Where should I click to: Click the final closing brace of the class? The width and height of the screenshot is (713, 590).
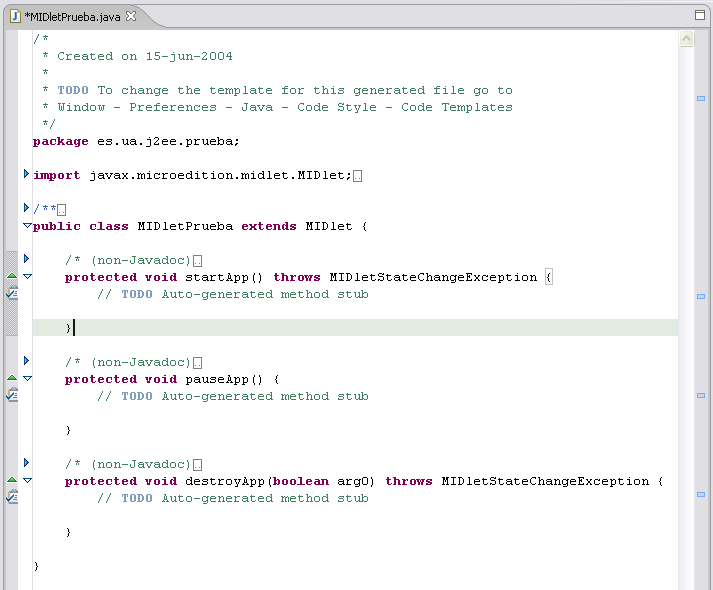(x=36, y=566)
